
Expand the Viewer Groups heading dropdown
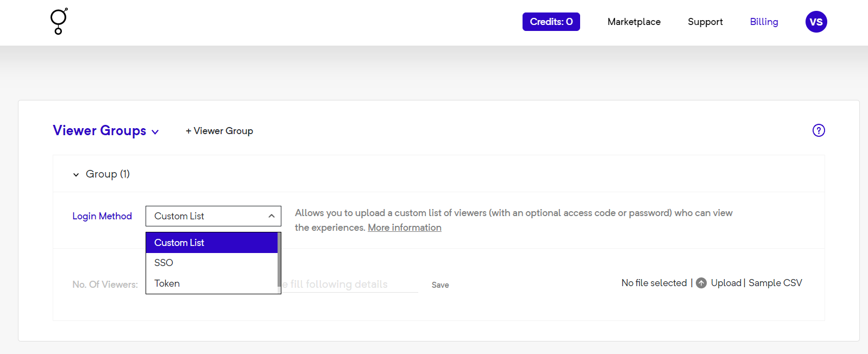155,132
